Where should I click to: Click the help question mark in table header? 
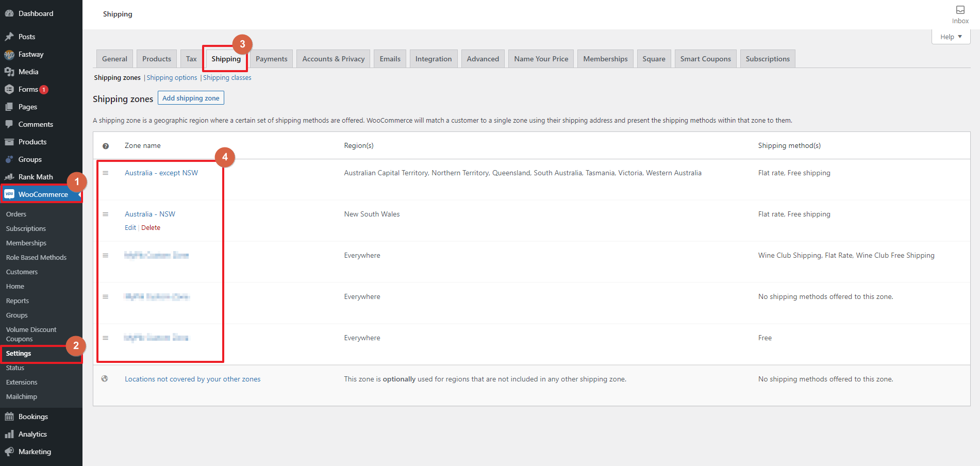click(x=106, y=146)
